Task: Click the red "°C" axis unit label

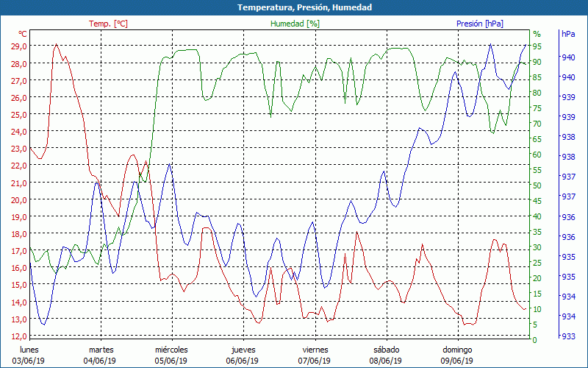Action: (23, 34)
